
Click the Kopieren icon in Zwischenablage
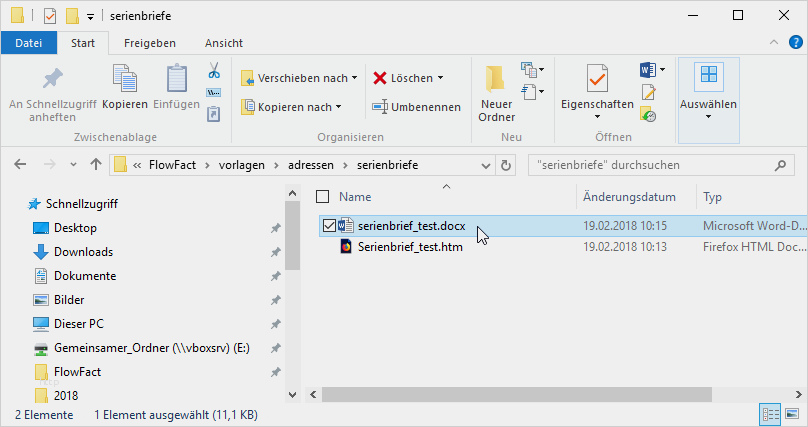click(x=125, y=78)
